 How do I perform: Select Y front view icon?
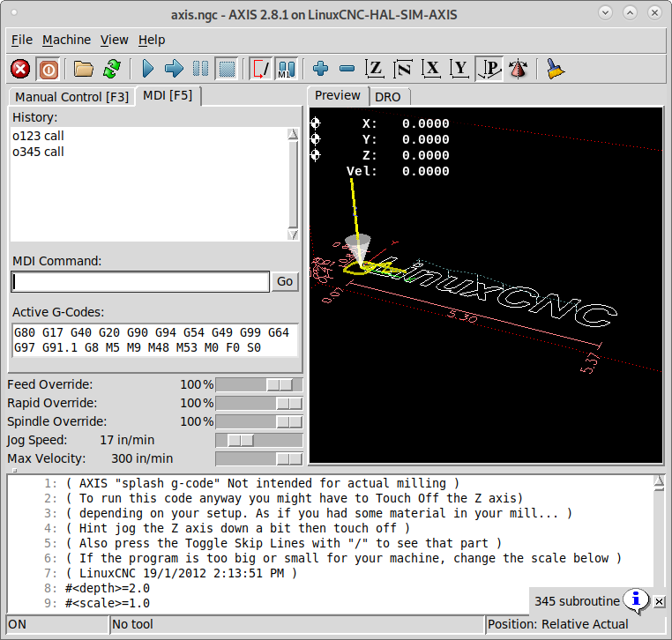[x=459, y=69]
